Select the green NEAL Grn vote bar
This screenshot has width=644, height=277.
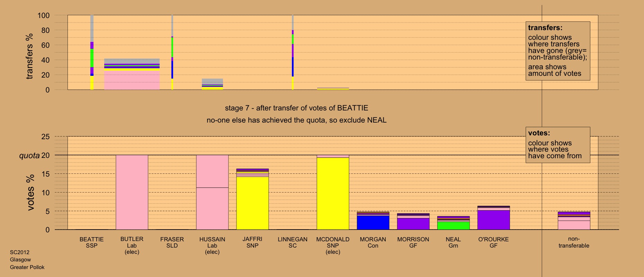coord(453,225)
